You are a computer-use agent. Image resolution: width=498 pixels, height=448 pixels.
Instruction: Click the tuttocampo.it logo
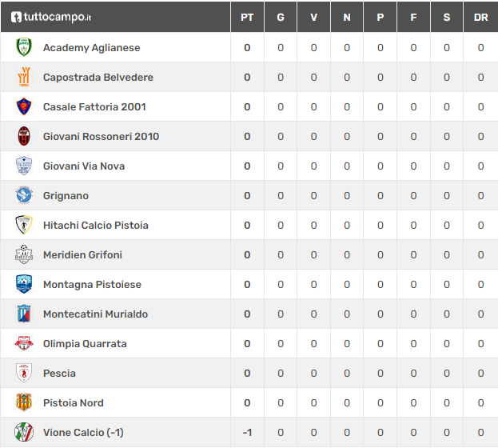coord(51,17)
